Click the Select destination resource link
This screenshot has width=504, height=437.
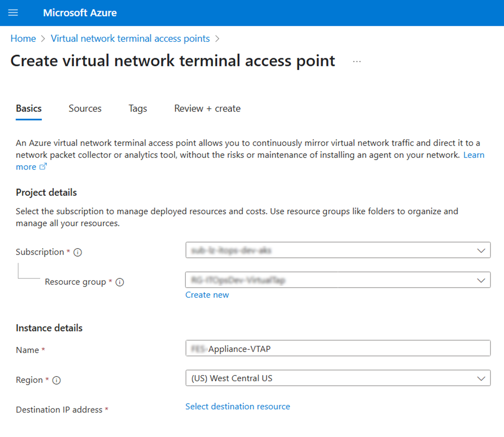pyautogui.click(x=238, y=407)
